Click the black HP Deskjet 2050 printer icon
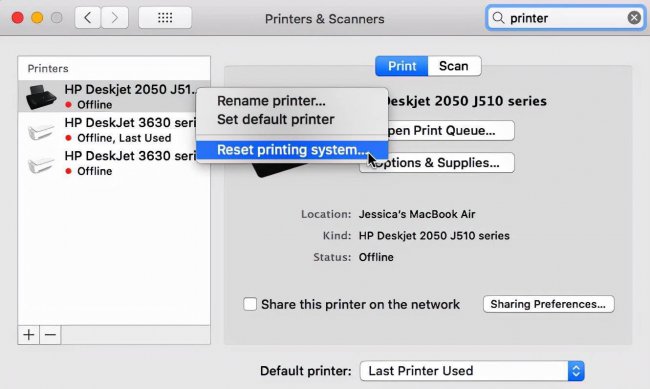 click(41, 97)
